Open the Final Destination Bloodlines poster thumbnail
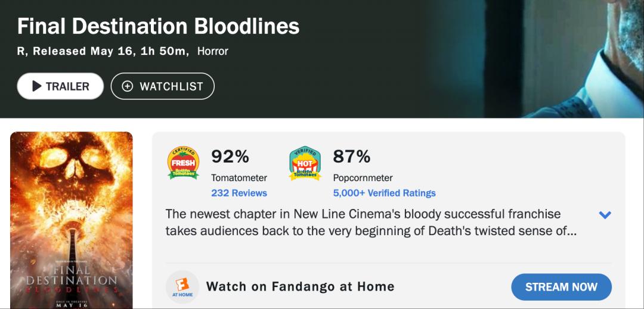The height and width of the screenshot is (309, 644). coord(72,220)
